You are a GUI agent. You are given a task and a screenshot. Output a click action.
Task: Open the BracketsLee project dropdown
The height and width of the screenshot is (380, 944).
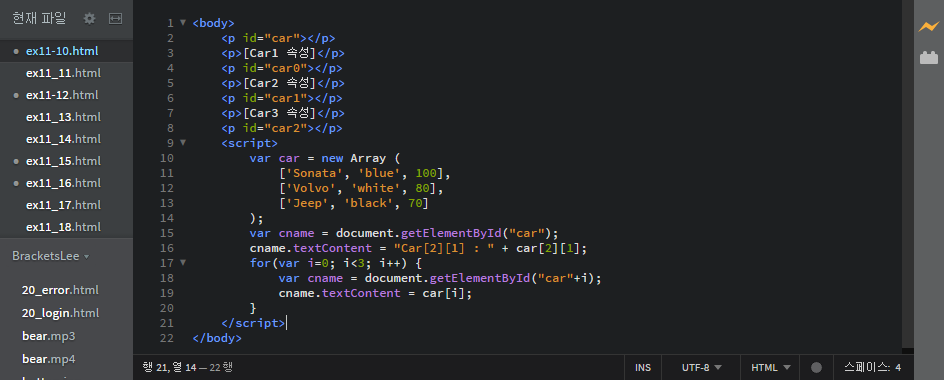(x=51, y=256)
